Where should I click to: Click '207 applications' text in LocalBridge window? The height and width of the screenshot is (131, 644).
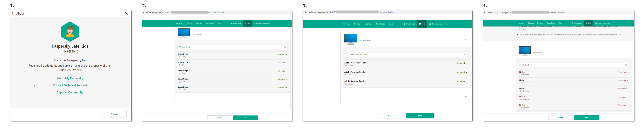(x=197, y=34)
